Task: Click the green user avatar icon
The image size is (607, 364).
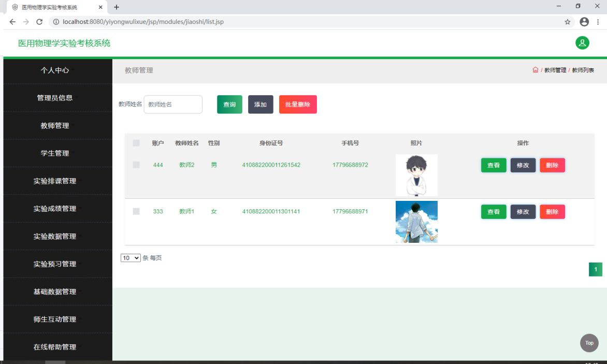Action: 582,43
